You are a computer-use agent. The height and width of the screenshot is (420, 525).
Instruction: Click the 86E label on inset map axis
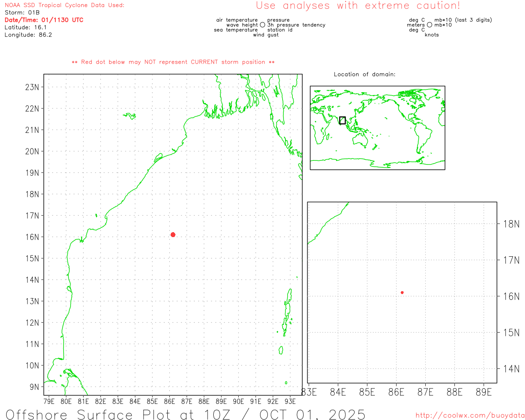(396, 393)
